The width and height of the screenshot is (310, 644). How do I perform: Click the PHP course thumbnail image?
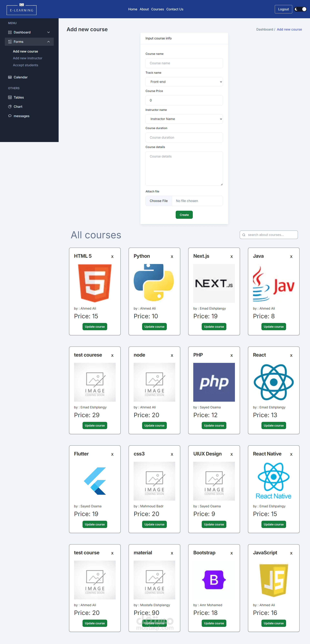tap(214, 382)
